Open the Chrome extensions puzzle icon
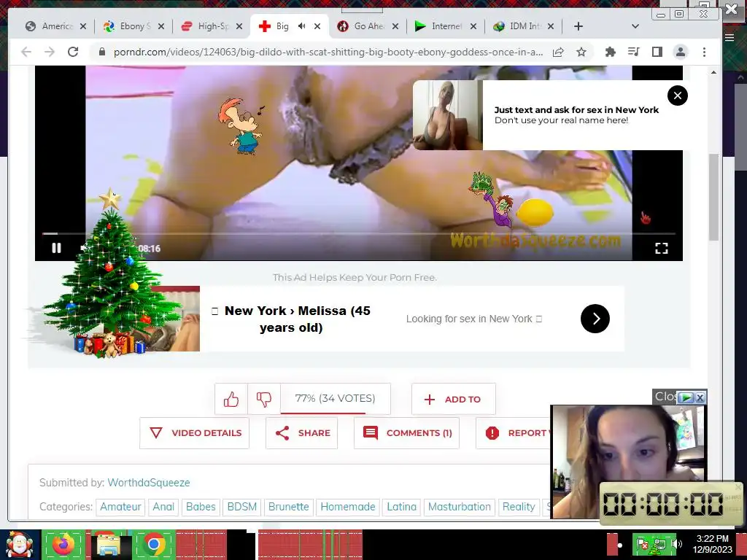 (x=611, y=52)
